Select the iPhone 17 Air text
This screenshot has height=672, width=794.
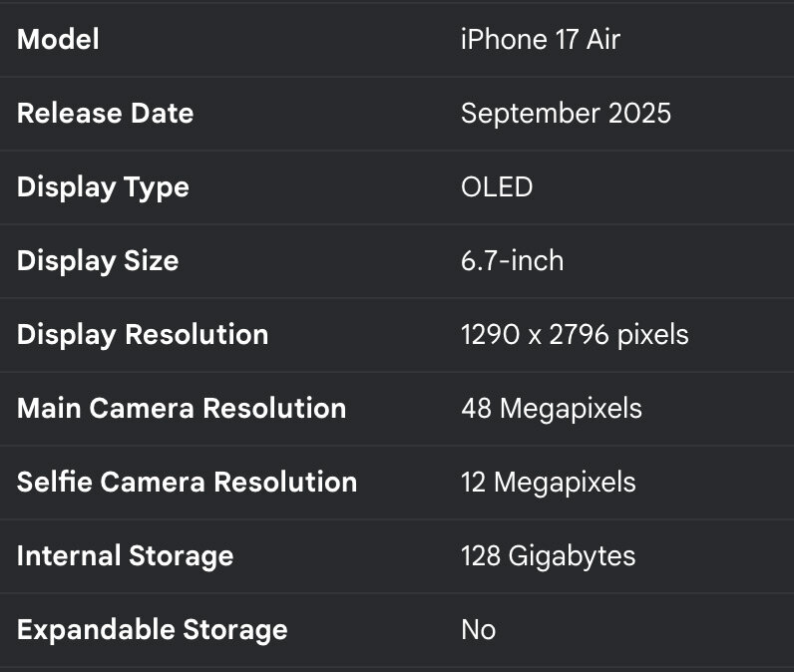pyautogui.click(x=540, y=40)
